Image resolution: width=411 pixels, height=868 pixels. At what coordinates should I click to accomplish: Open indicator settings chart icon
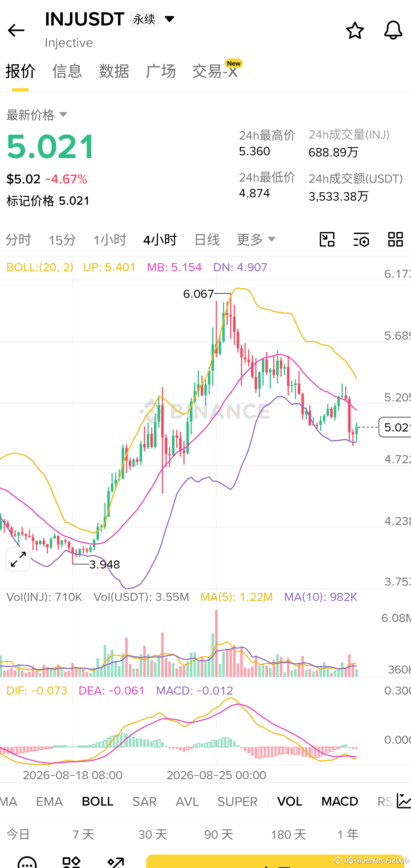coord(403,801)
